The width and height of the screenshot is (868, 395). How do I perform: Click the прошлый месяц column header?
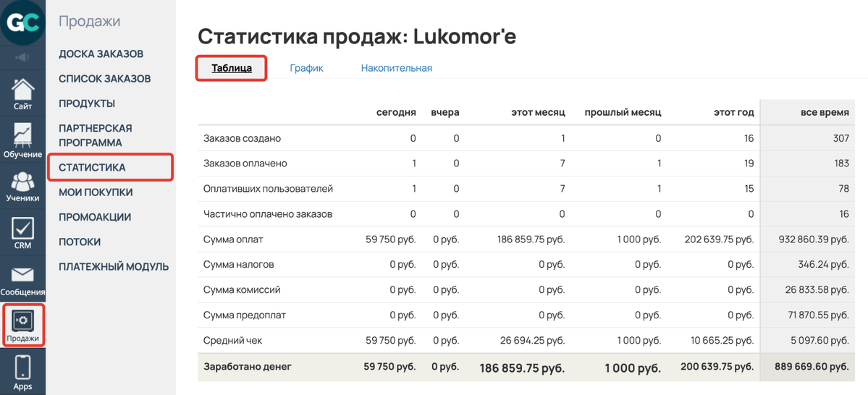coord(623,113)
